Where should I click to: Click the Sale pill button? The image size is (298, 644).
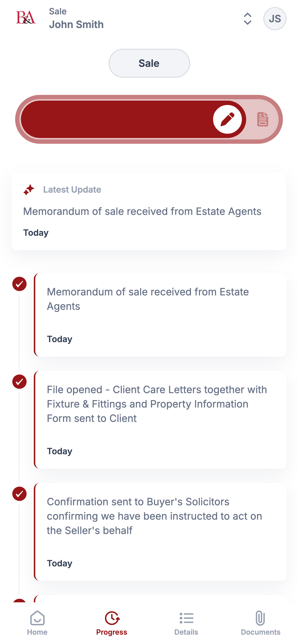pos(149,63)
